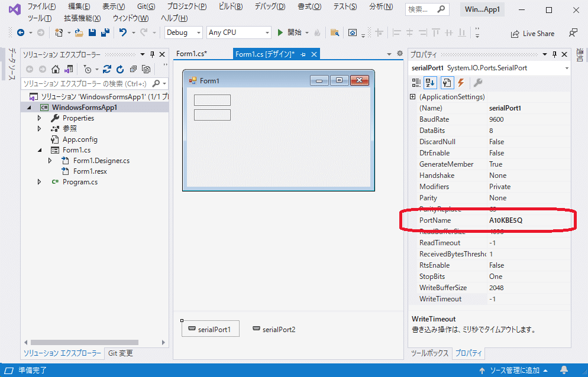The width and height of the screenshot is (588, 377).
Task: Undo the last action
Action: [123, 32]
